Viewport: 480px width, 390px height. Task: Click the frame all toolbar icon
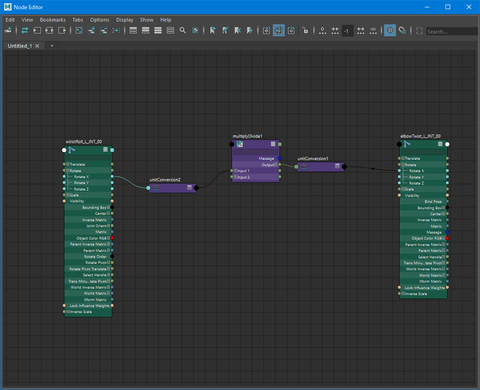79,31
